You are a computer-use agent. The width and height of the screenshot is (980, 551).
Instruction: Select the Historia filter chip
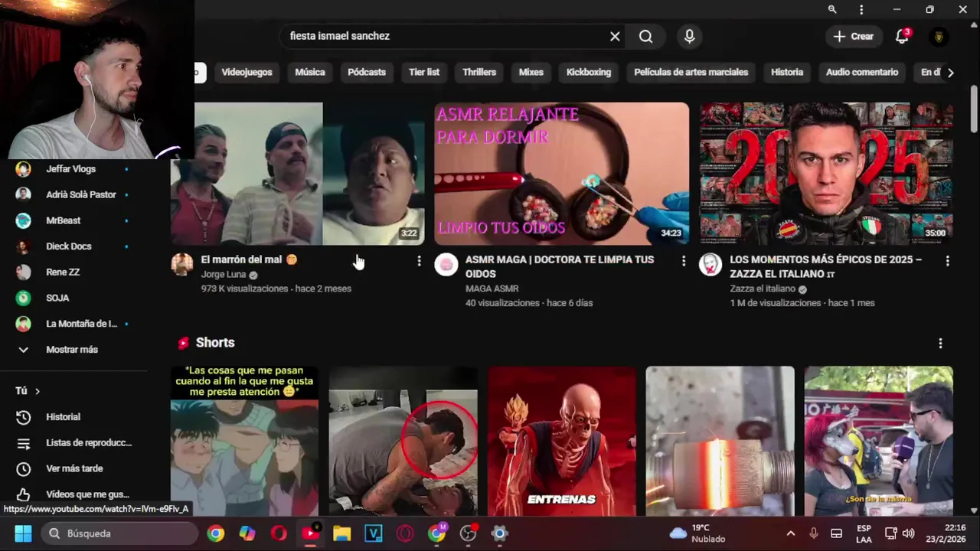tap(787, 72)
